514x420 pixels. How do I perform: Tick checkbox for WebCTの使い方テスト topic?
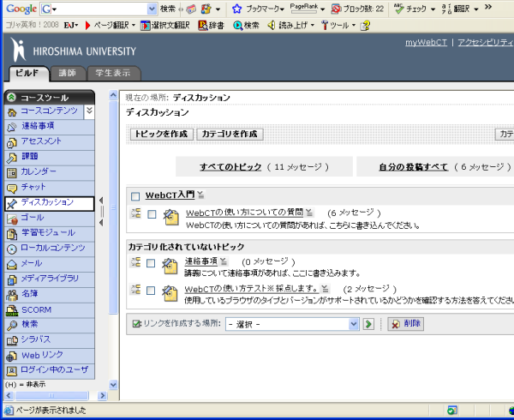(x=151, y=291)
